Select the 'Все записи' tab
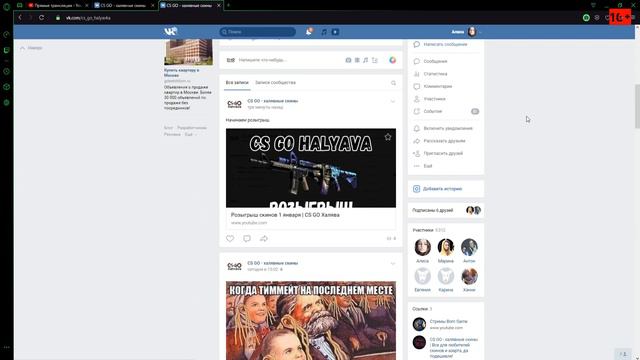Screen dimensions: 640x360 [237, 82]
